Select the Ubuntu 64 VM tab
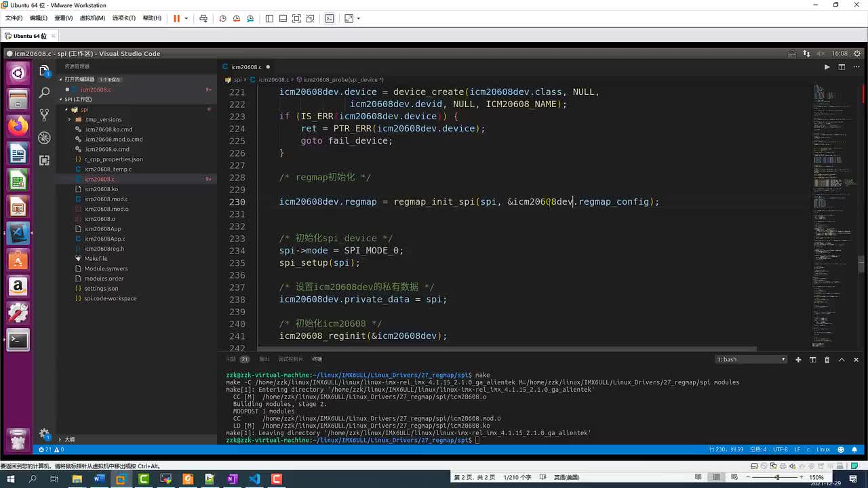The image size is (868, 488). pos(30,36)
